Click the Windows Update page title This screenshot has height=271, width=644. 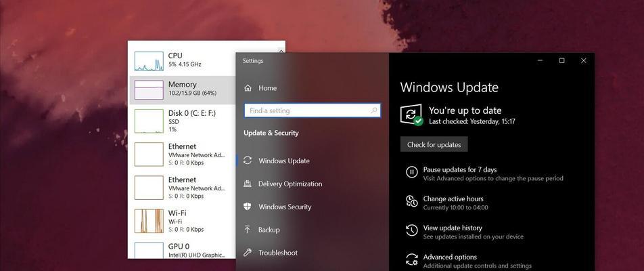coord(449,87)
